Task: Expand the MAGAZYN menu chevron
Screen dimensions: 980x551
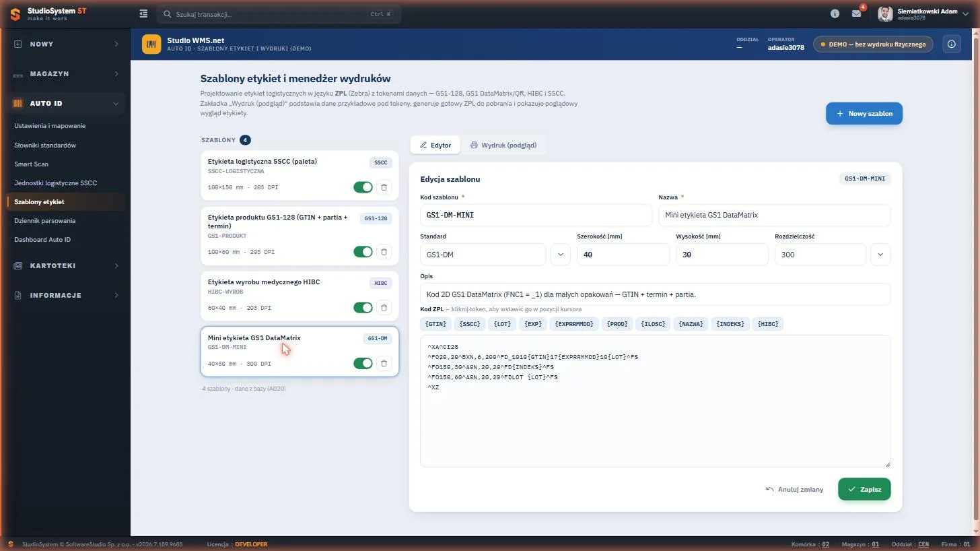Action: click(x=116, y=73)
